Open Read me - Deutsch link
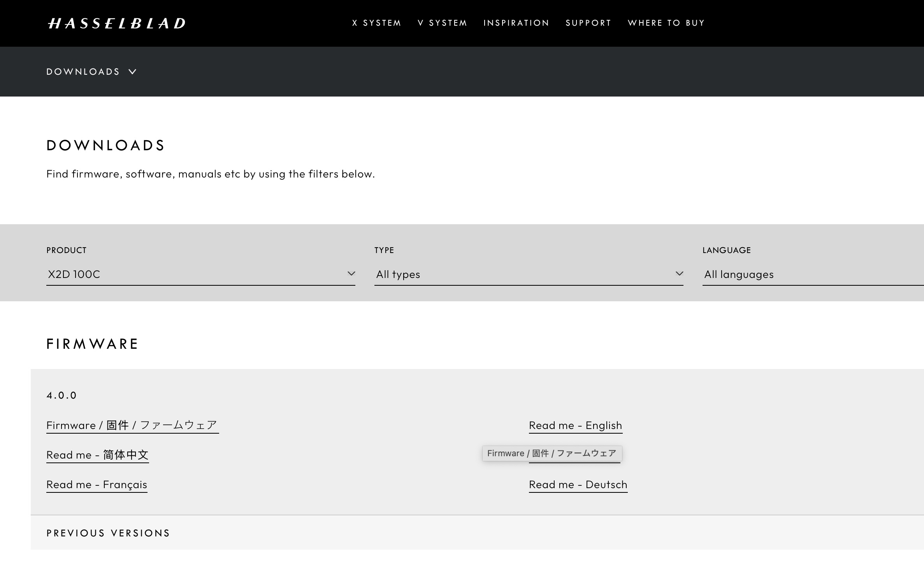 [x=578, y=484]
